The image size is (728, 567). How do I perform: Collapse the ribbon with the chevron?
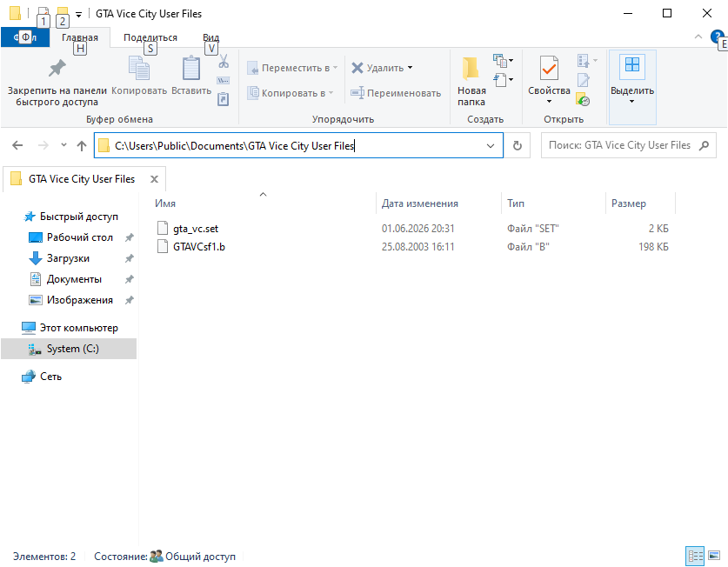tap(698, 37)
